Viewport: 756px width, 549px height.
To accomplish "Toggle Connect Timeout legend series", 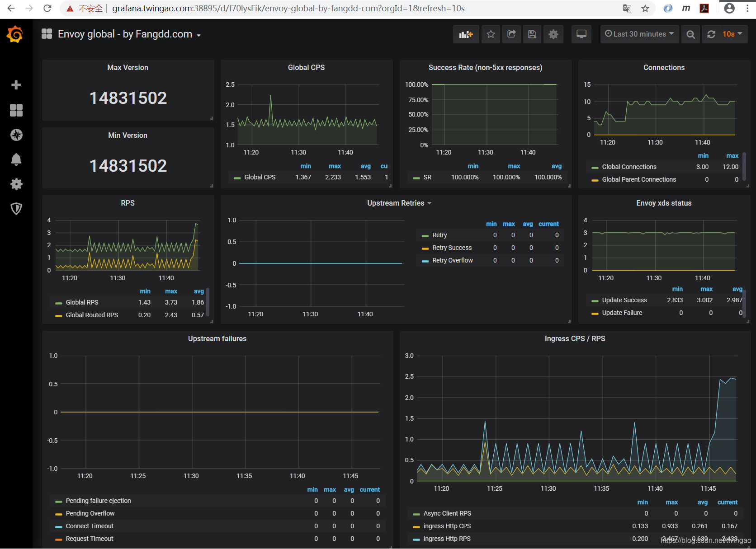I will 90,526.
